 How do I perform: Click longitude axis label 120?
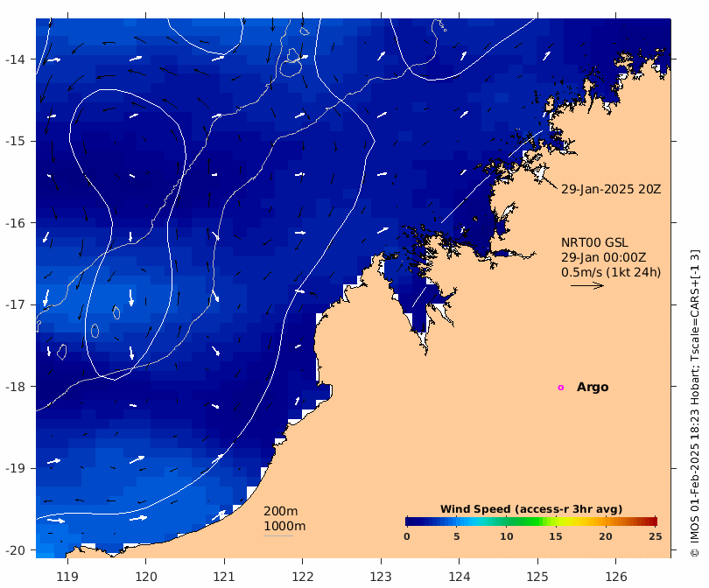tap(146, 577)
